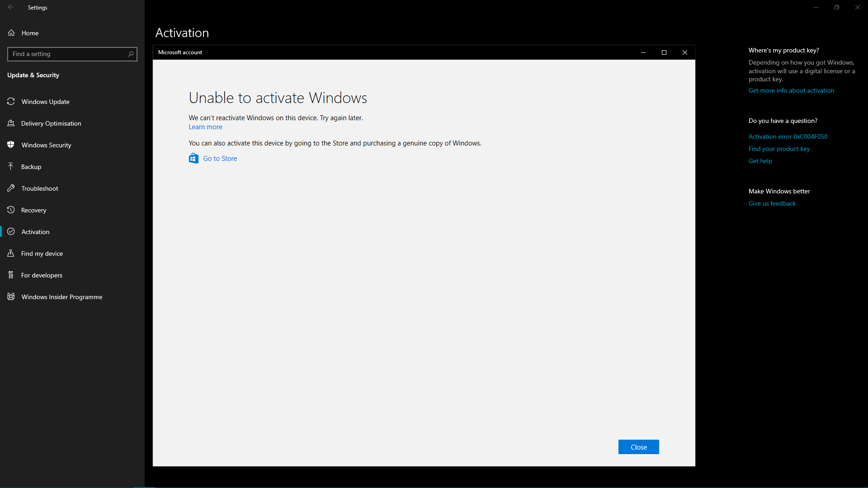Click Give us feedback link

pyautogui.click(x=772, y=203)
